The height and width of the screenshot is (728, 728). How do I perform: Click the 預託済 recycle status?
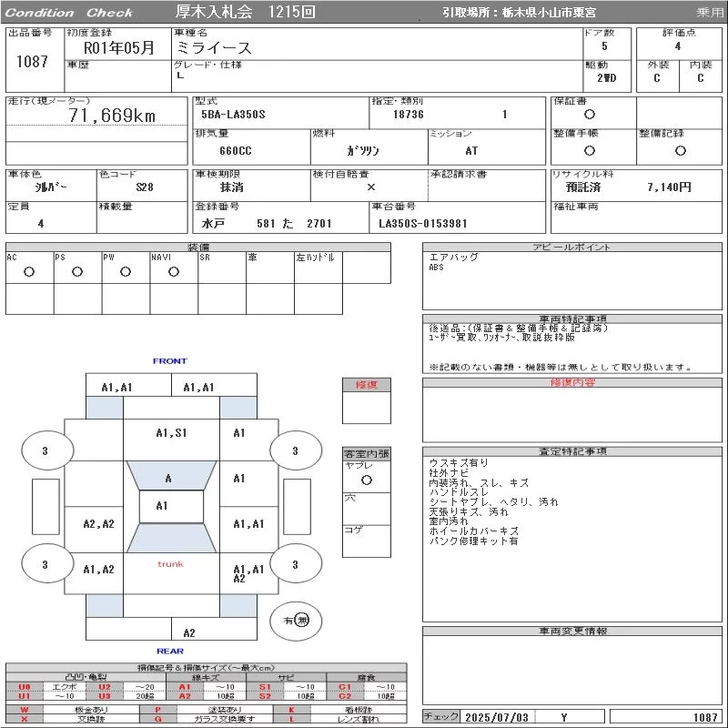583,187
